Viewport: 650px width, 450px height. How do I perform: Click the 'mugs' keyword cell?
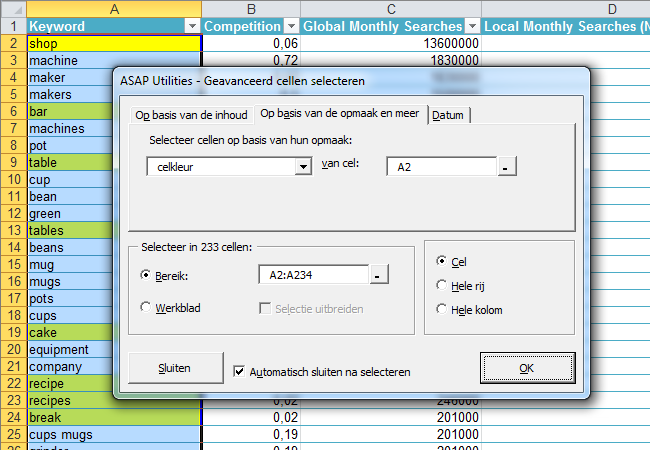tap(70, 281)
